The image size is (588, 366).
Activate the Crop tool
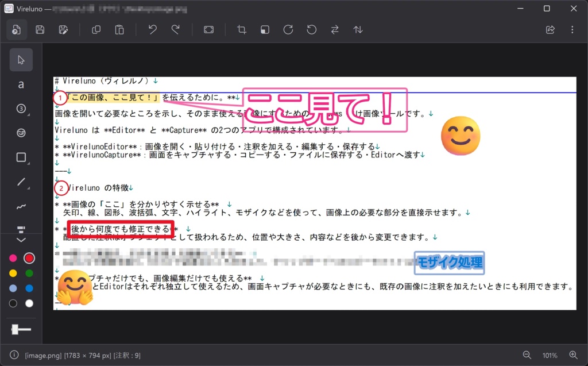[x=242, y=30]
